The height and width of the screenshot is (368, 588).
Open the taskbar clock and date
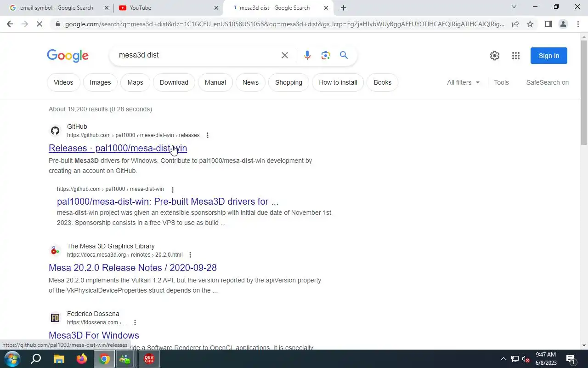tap(546, 359)
